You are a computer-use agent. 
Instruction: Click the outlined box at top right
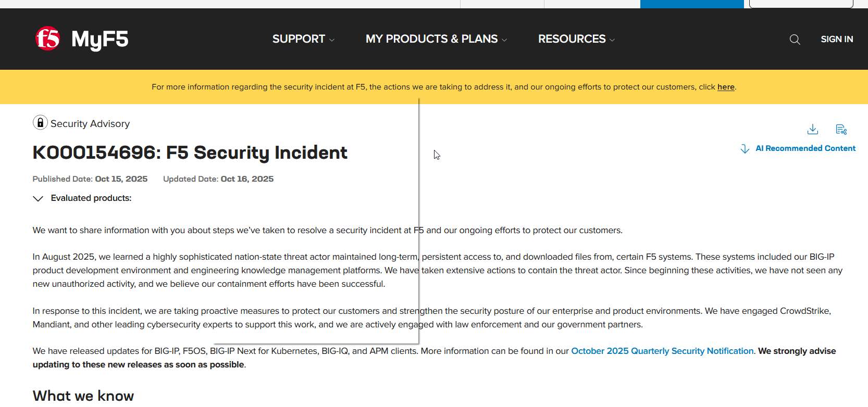(x=801, y=4)
